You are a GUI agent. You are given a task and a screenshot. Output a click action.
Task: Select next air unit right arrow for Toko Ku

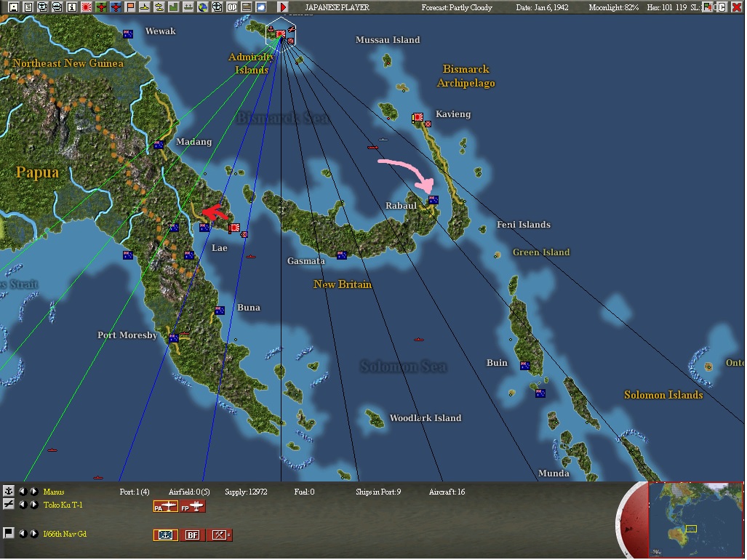pos(34,505)
